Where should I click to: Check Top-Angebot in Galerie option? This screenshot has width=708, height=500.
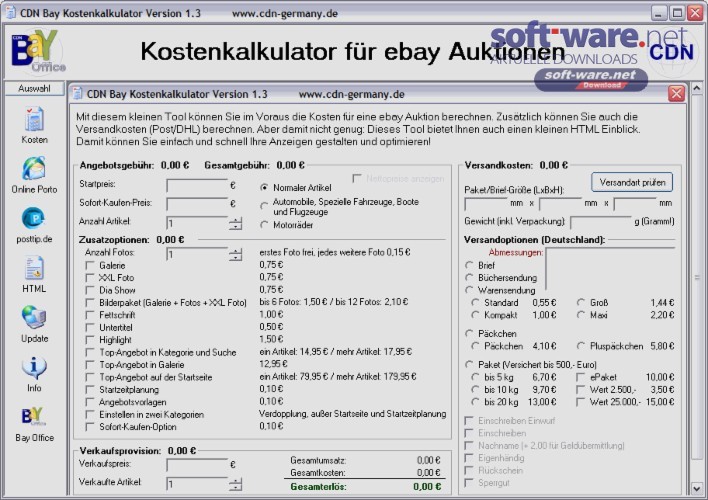90,365
